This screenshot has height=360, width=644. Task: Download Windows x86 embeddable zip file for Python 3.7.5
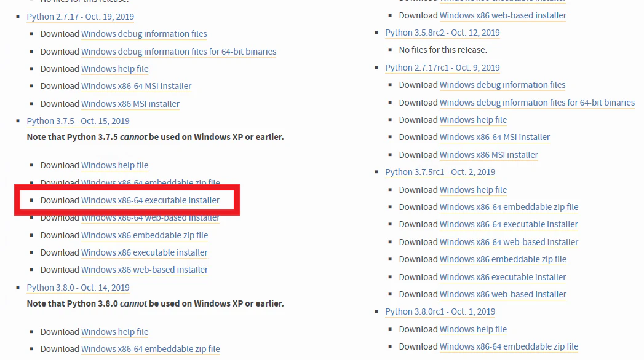(x=145, y=235)
